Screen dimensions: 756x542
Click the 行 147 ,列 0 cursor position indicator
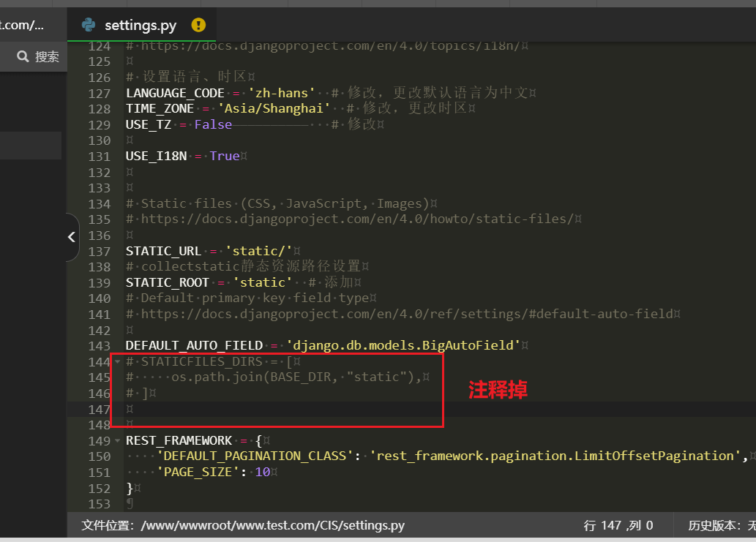[618, 525]
